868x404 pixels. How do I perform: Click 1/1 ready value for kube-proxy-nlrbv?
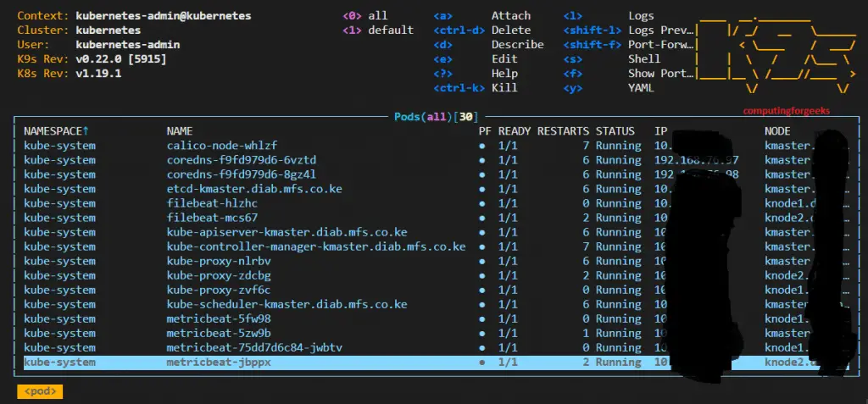508,261
